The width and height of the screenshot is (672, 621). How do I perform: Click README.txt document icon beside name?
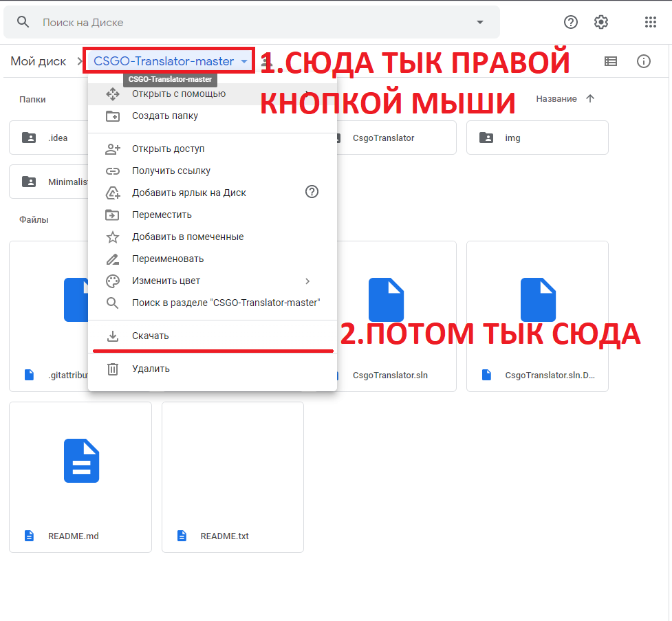182,536
